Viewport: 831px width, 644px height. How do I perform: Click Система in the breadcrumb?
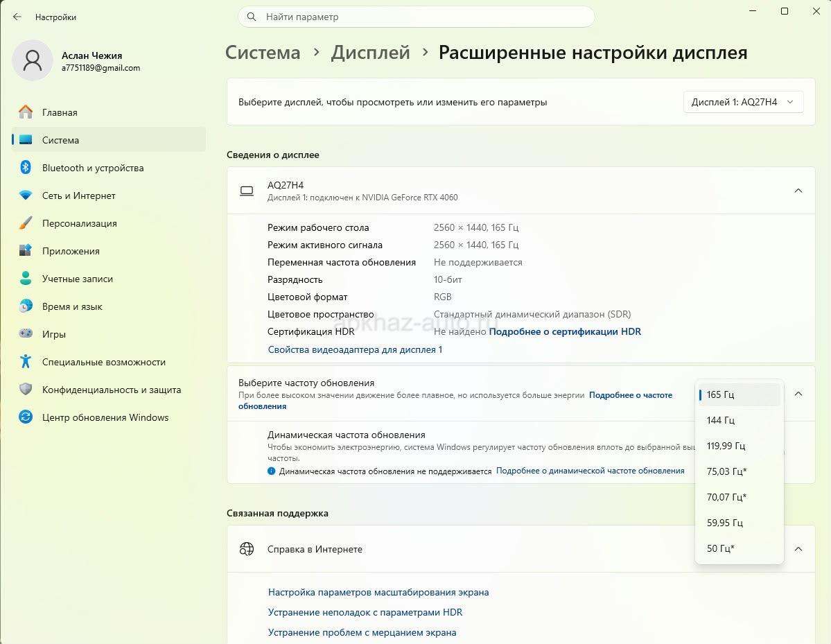coord(263,53)
